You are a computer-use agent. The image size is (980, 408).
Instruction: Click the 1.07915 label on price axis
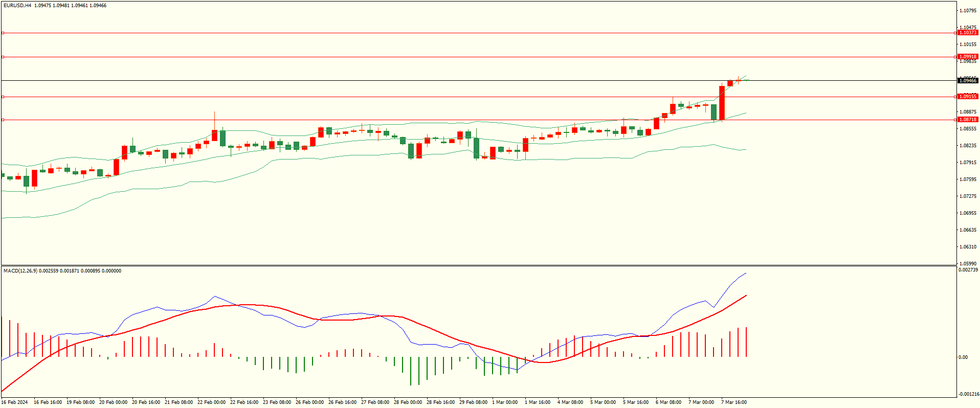(968, 163)
